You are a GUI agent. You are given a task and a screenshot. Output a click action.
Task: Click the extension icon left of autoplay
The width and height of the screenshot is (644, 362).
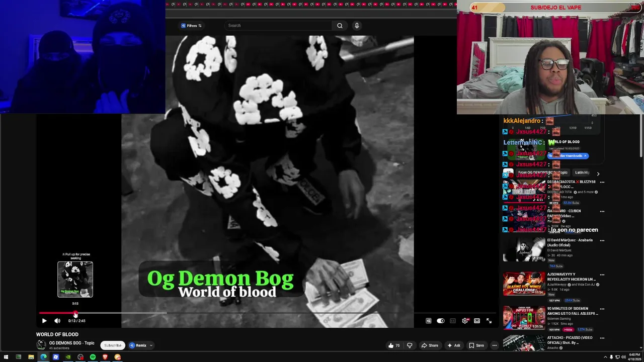tap(429, 321)
